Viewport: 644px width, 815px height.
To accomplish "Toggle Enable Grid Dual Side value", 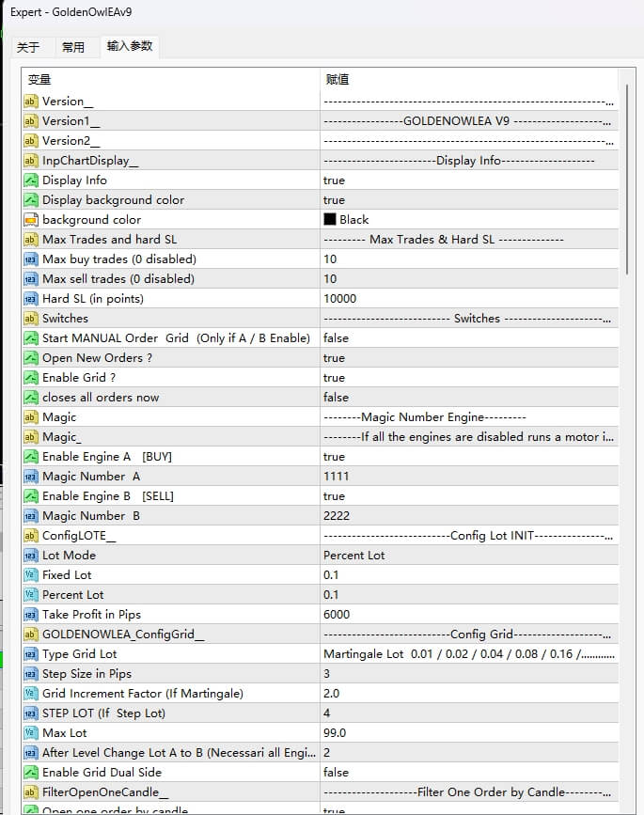I will click(x=469, y=773).
